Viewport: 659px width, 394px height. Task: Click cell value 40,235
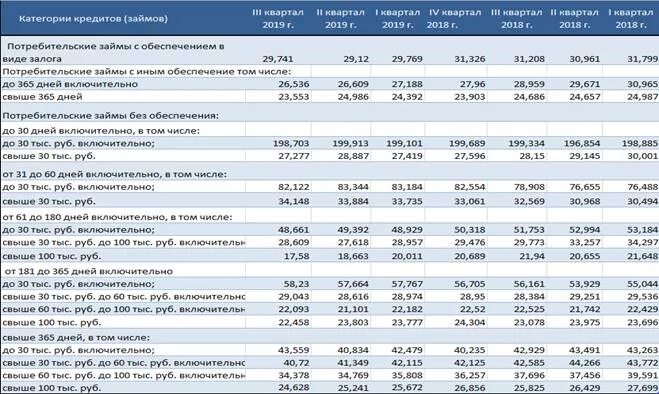(469, 350)
